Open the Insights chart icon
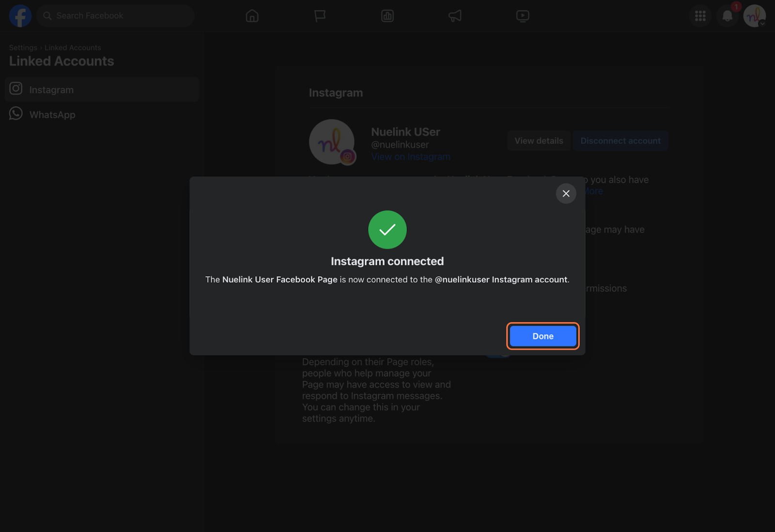 (x=387, y=16)
